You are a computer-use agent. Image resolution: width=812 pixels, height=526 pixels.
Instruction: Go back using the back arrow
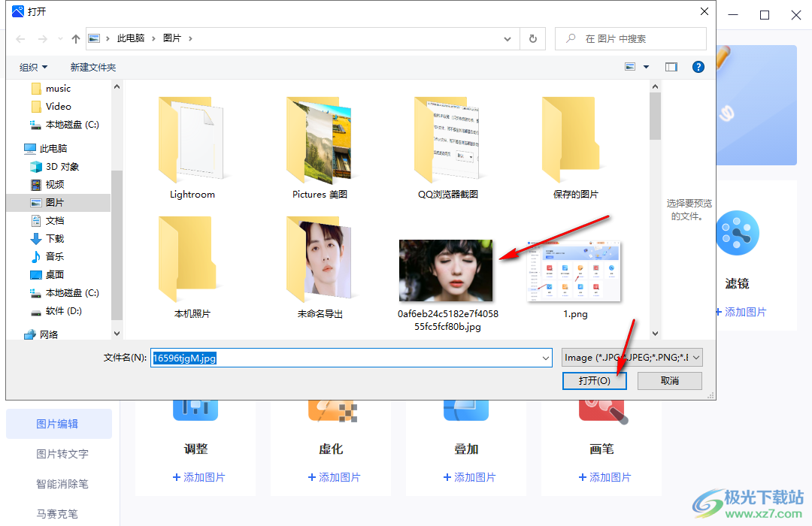click(21, 39)
